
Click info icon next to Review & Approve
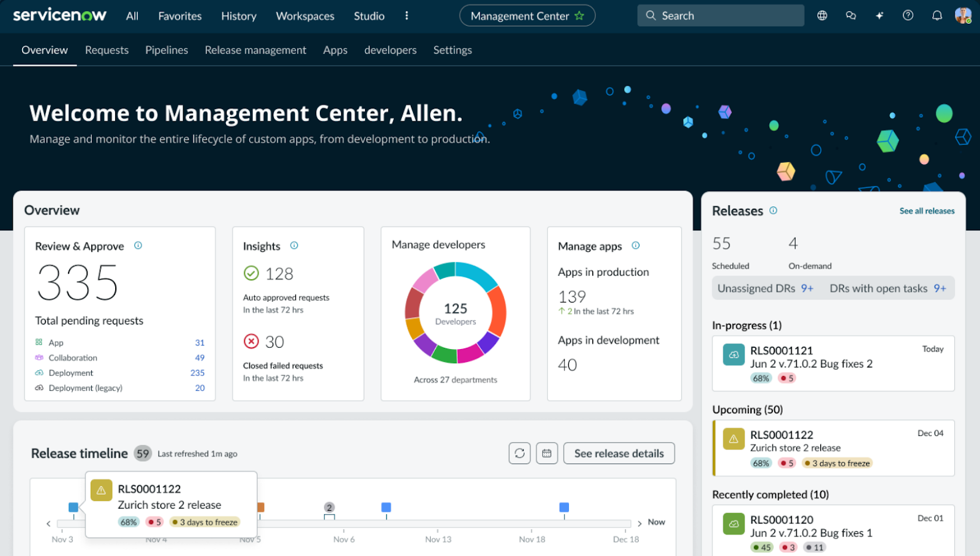(138, 246)
